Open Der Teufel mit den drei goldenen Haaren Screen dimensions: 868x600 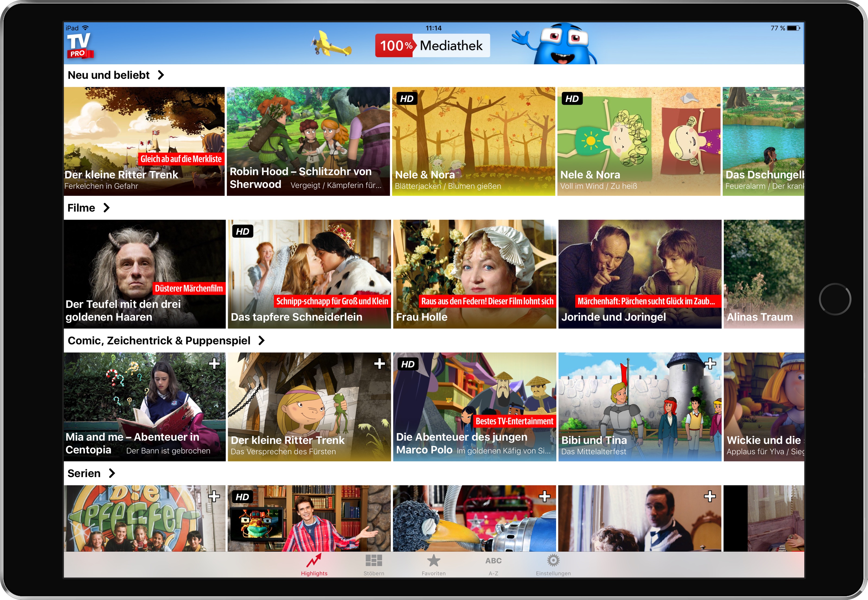(145, 274)
